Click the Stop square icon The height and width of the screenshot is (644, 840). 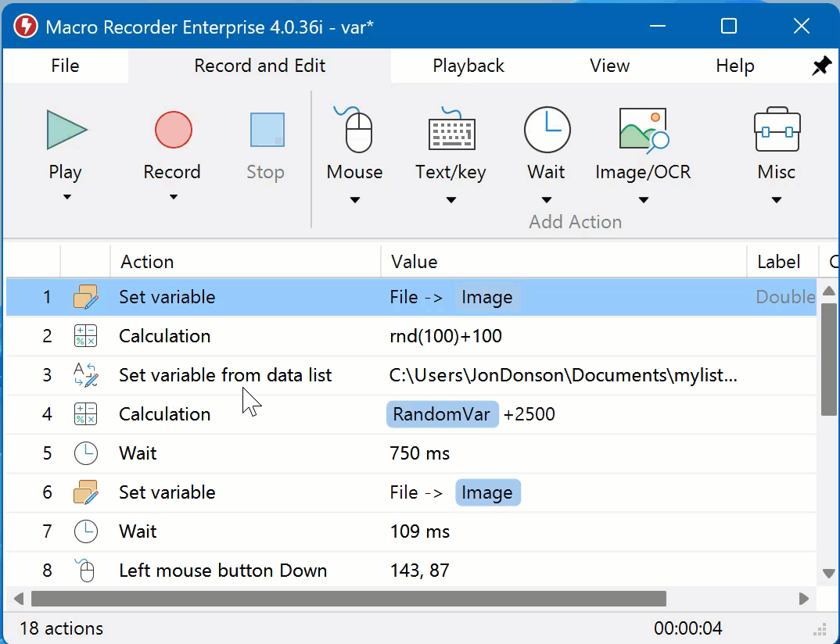pos(267,130)
